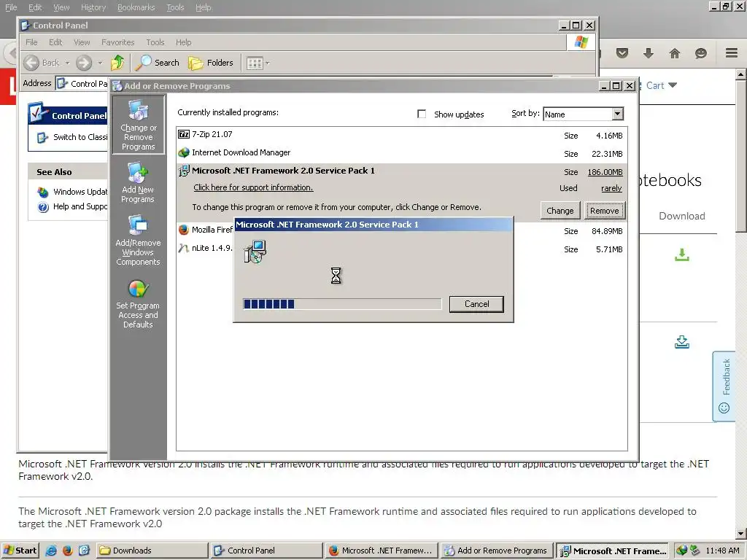Click the Control Panel address field
The image size is (747, 560).
82,84
